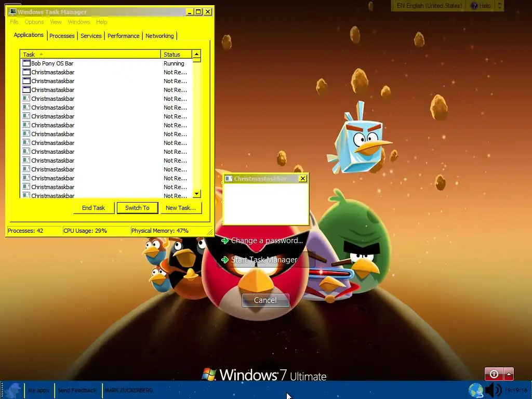Switch to the Services tab
Screen dimensions: 532x399
tap(91, 36)
